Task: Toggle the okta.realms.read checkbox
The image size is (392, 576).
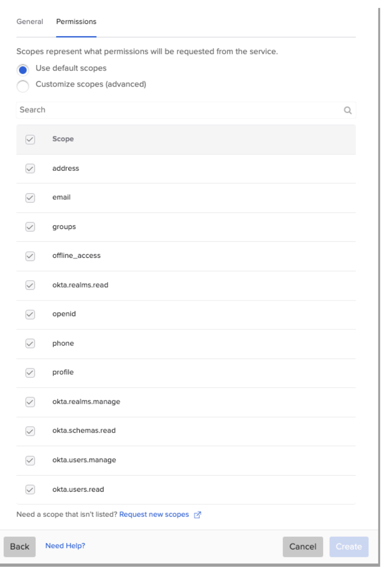Action: point(30,285)
